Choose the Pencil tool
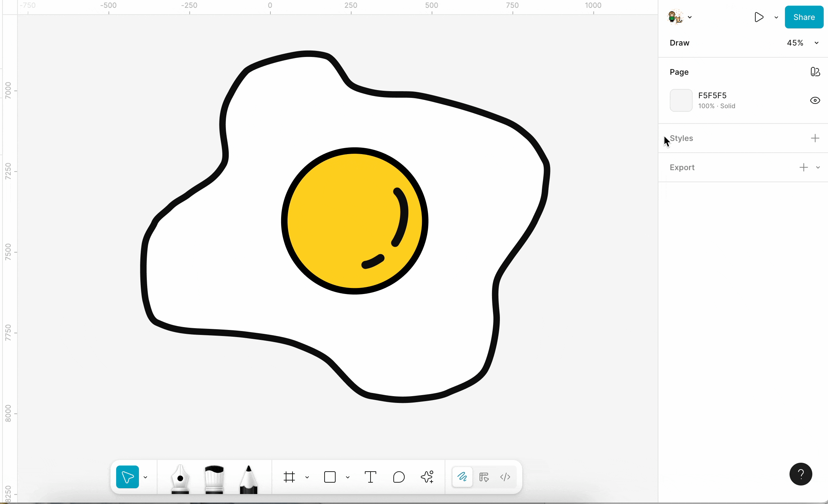 click(248, 479)
